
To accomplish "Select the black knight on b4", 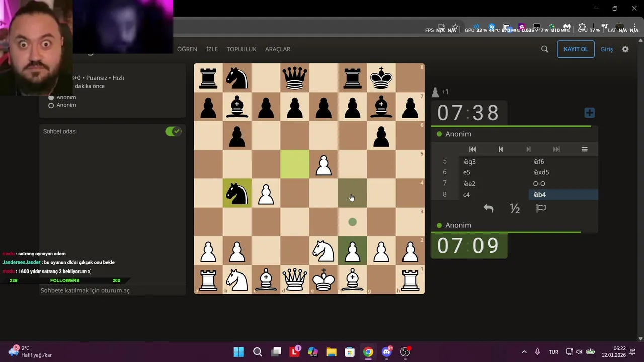I will pos(237,193).
